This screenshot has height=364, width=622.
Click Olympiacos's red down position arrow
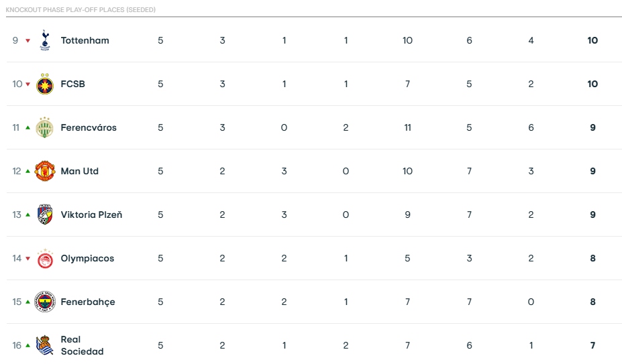click(28, 259)
